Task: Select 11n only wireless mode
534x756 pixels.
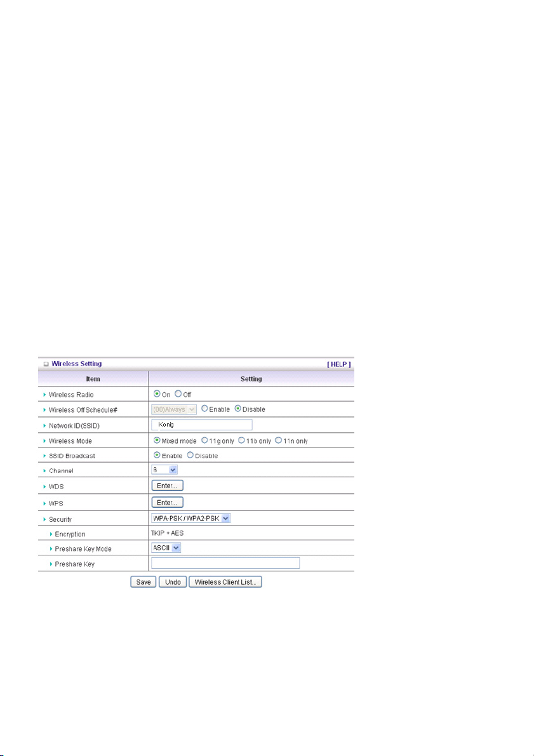Action: [x=278, y=441]
